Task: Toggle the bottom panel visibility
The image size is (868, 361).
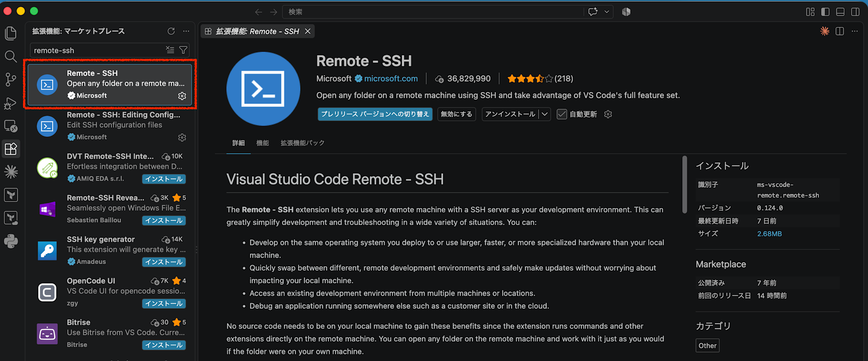Action: pyautogui.click(x=840, y=12)
